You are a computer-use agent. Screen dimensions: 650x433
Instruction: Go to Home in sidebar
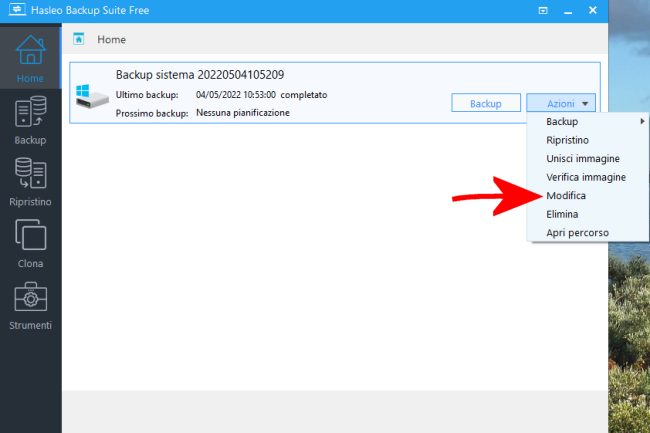tap(30, 58)
